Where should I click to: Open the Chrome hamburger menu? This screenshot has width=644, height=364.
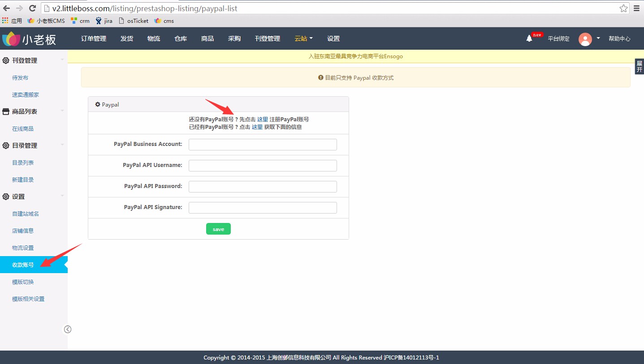pos(636,9)
